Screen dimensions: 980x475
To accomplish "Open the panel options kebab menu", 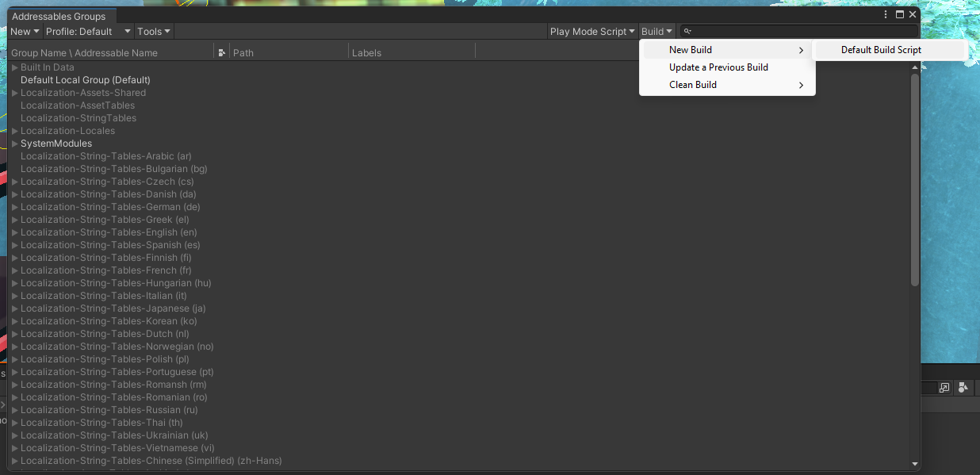I will pyautogui.click(x=885, y=13).
